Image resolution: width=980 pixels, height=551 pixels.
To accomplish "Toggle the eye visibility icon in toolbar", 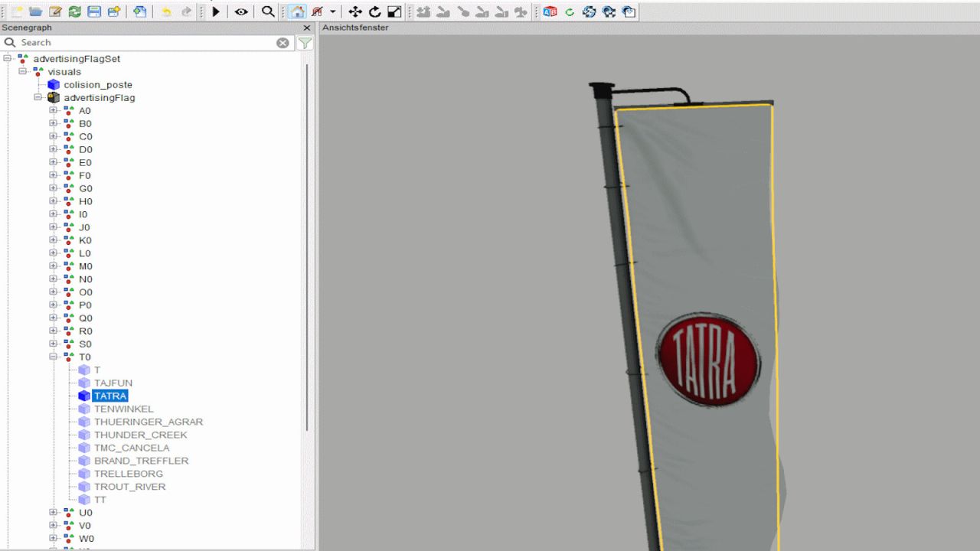I will click(241, 11).
